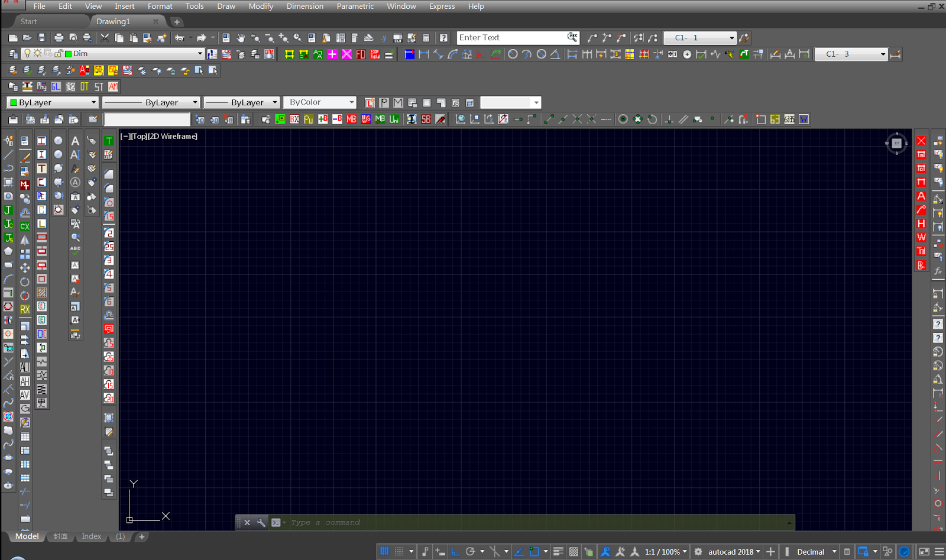The width and height of the screenshot is (946, 560).
Task: Select the Linear Dimension tool
Action: click(x=424, y=54)
